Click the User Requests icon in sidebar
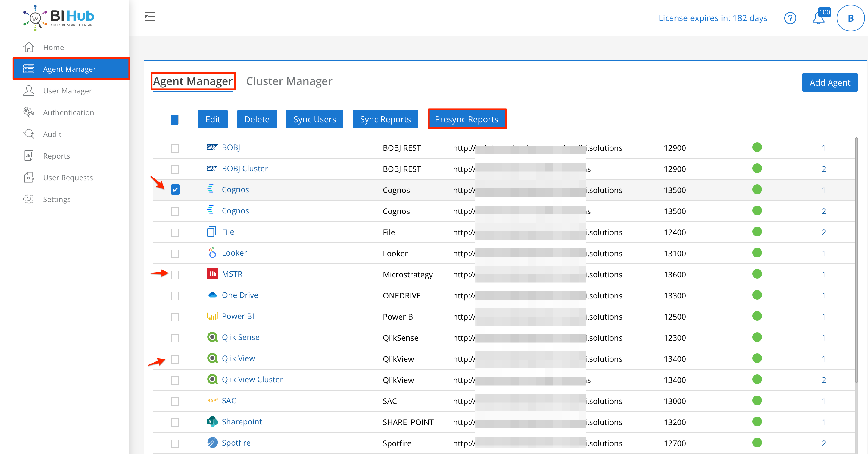The image size is (868, 454). tap(29, 178)
